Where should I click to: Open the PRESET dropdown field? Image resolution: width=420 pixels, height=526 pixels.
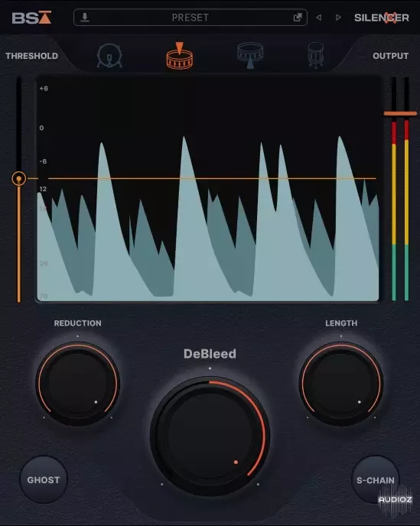(190, 18)
